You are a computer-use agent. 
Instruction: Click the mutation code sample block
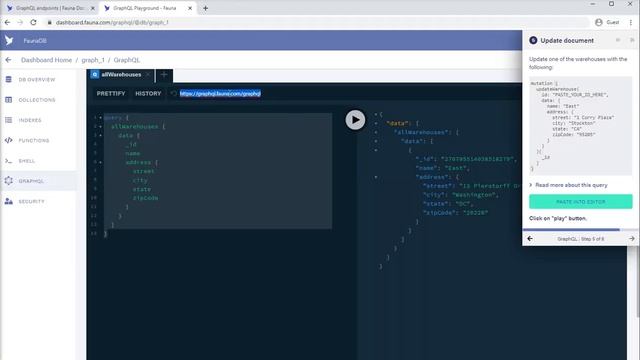[x=580, y=126]
